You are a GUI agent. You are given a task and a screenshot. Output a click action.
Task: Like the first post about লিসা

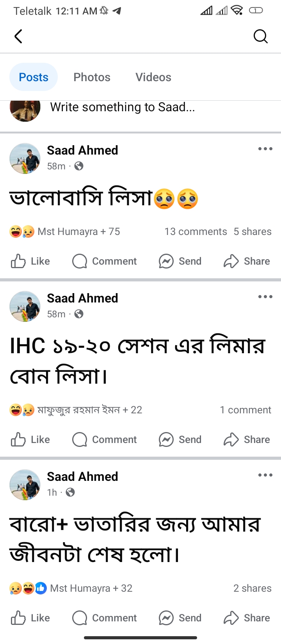(30, 261)
